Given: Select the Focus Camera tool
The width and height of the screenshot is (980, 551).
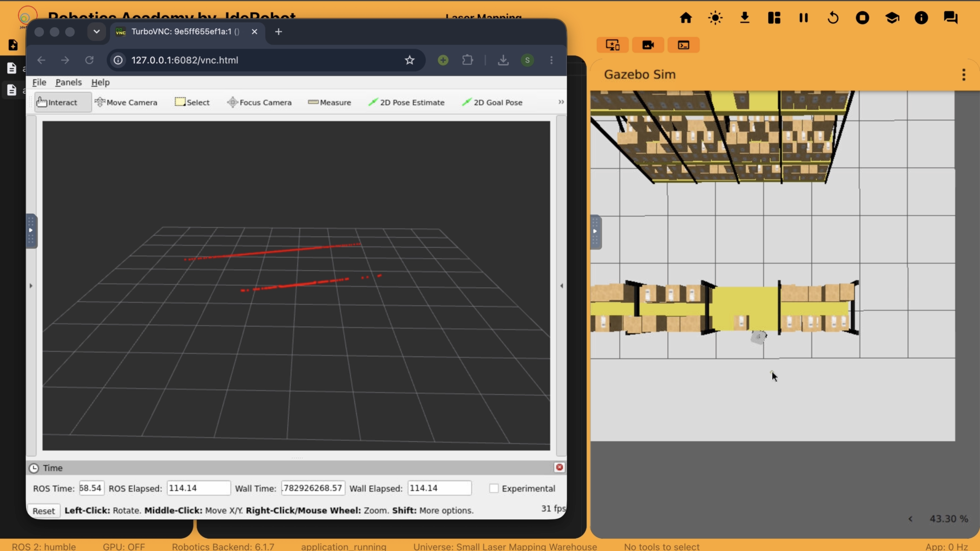Looking at the screenshot, I should coord(259,102).
